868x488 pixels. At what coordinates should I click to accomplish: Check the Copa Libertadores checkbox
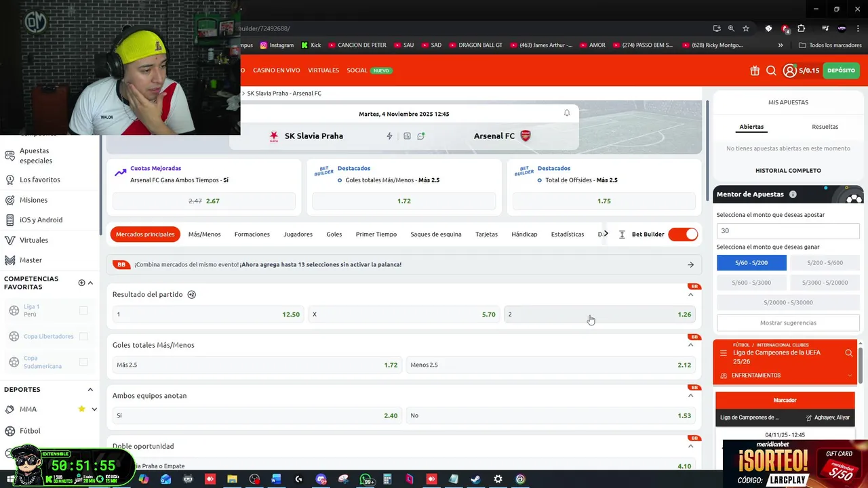[83, 336]
